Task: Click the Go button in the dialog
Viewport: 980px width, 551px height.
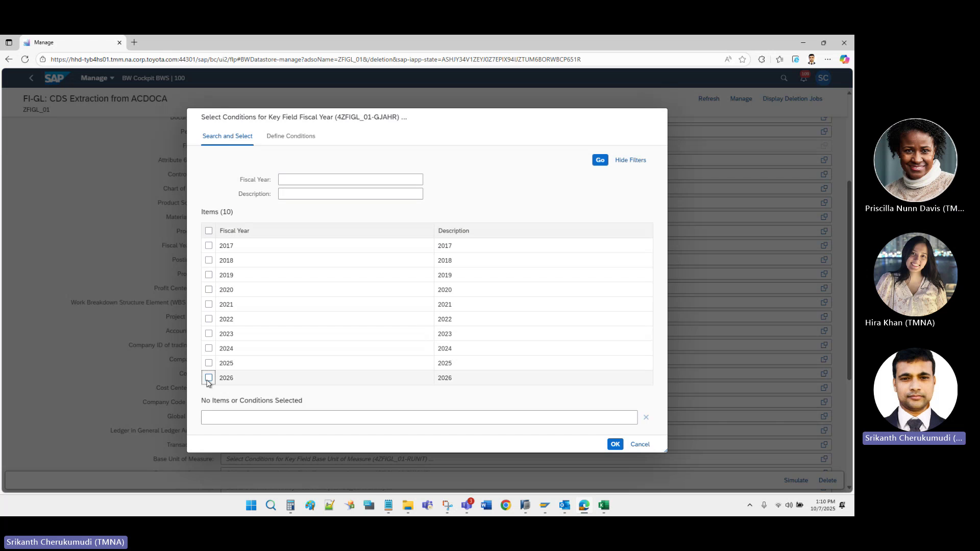Action: click(x=600, y=160)
